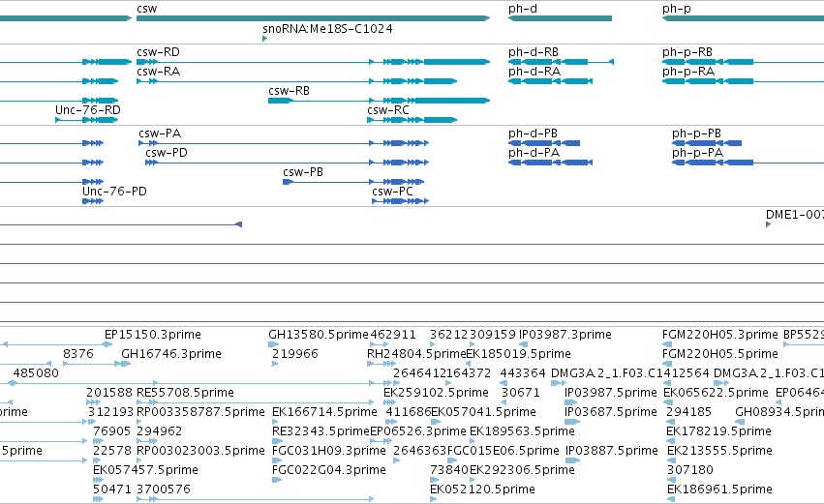Click the ph-p-RB transcript label
Viewport: 824px width, 504px height.
687,52
